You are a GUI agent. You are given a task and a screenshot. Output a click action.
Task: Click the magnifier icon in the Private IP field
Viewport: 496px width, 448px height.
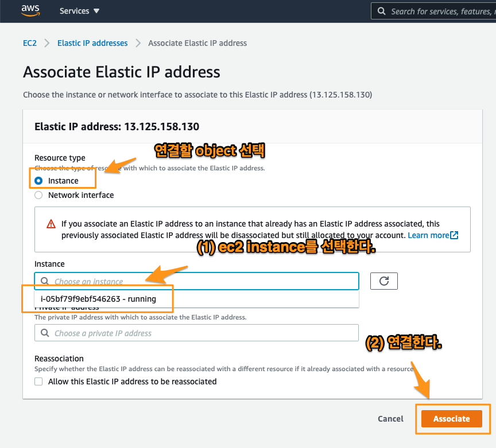click(x=45, y=333)
